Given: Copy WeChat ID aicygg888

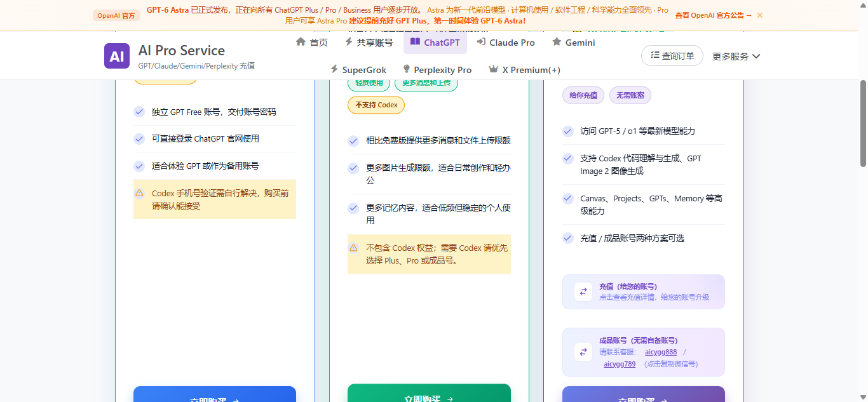Looking at the screenshot, I should 661,352.
